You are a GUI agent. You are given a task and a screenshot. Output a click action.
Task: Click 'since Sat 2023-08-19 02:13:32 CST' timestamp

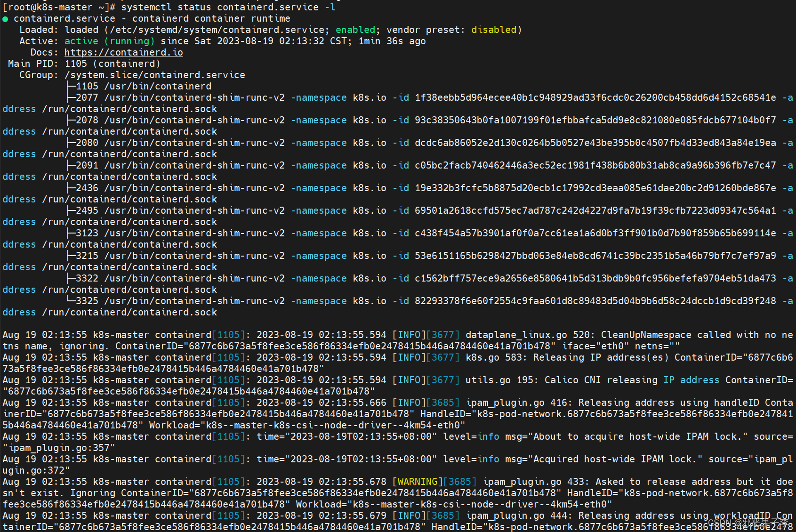254,41
